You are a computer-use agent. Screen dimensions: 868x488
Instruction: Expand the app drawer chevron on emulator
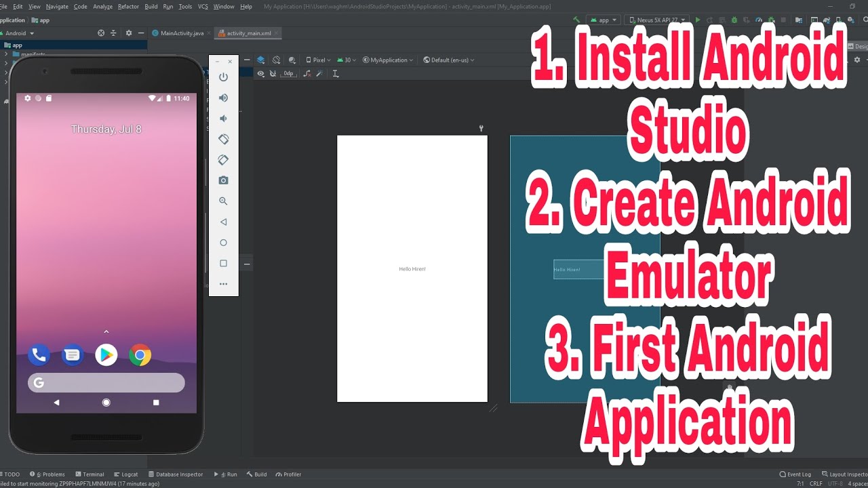click(106, 331)
